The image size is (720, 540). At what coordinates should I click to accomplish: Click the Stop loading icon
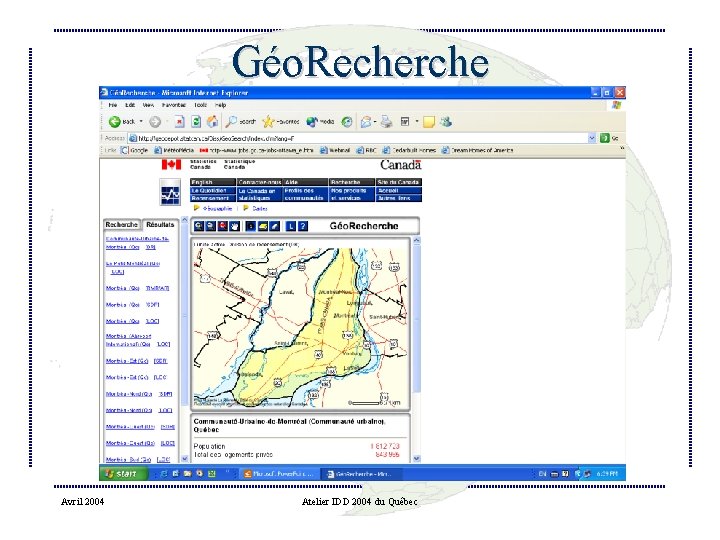point(179,122)
